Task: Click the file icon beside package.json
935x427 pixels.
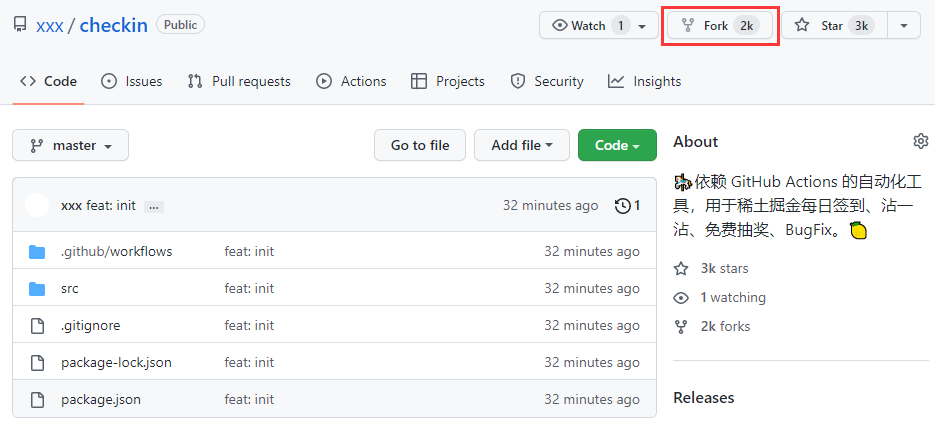Action: pyautogui.click(x=37, y=400)
